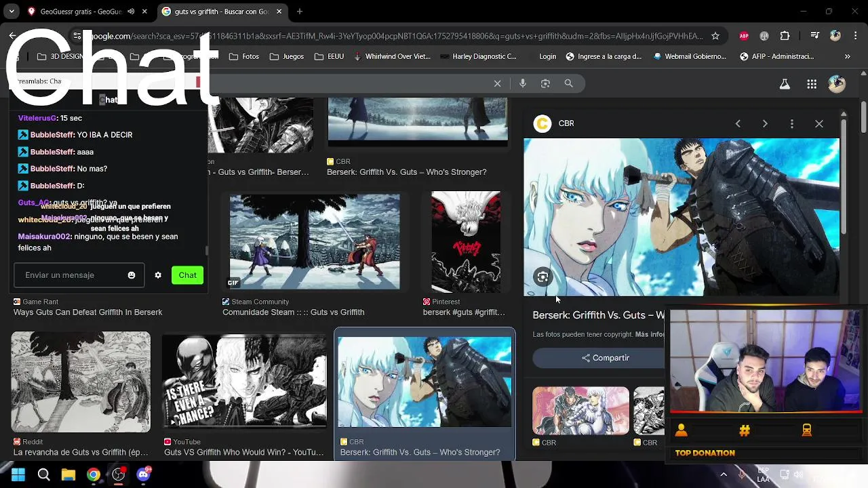
Task: Open Google Lens search by image icon
Action: 545,83
